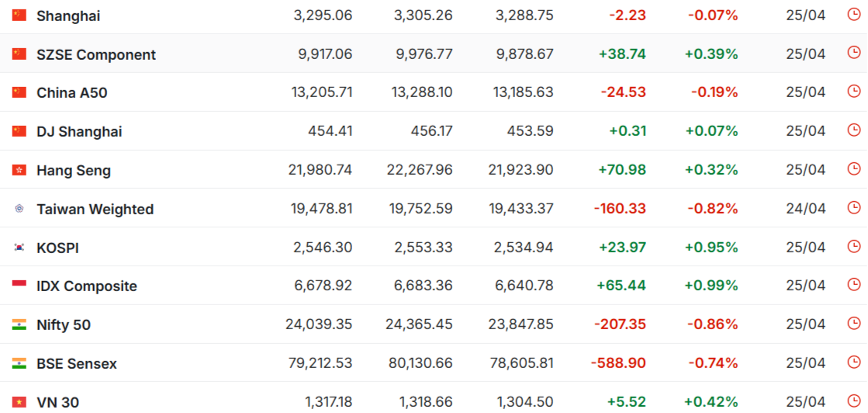This screenshot has height=413, width=868.
Task: Click the clock icon in KOSPI row
Action: (x=853, y=246)
